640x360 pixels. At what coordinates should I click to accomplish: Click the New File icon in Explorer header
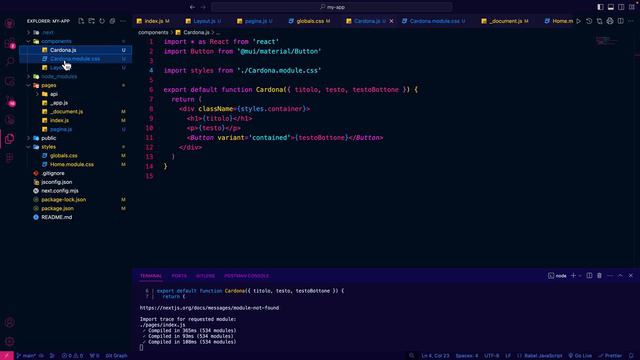tap(81, 21)
